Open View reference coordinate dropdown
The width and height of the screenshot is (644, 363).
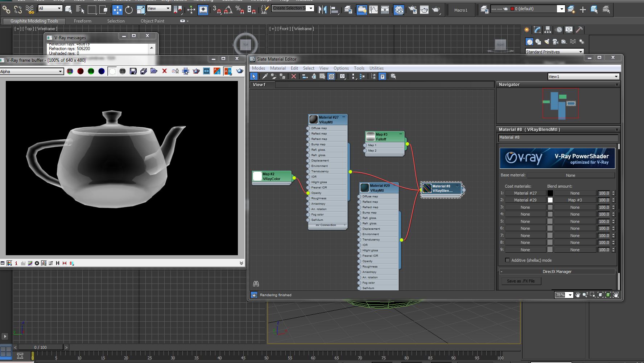[159, 8]
